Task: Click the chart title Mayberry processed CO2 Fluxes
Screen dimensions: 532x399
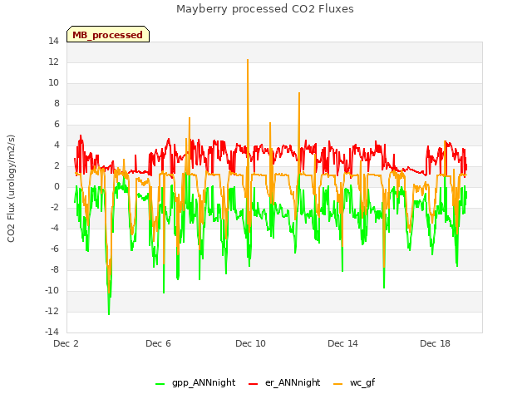Action: pos(265,9)
